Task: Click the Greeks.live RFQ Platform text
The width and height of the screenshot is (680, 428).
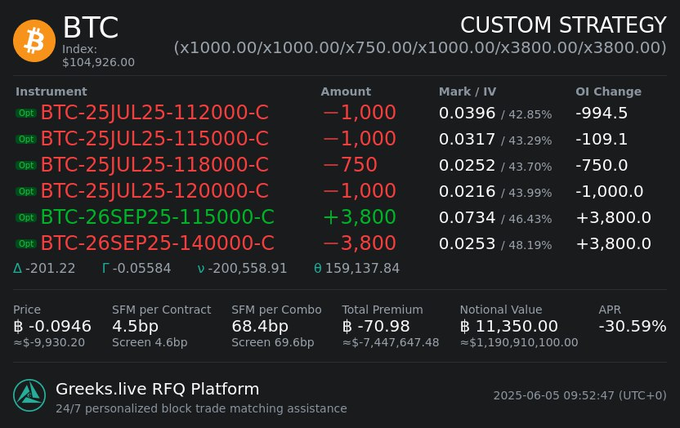Action: (x=157, y=389)
